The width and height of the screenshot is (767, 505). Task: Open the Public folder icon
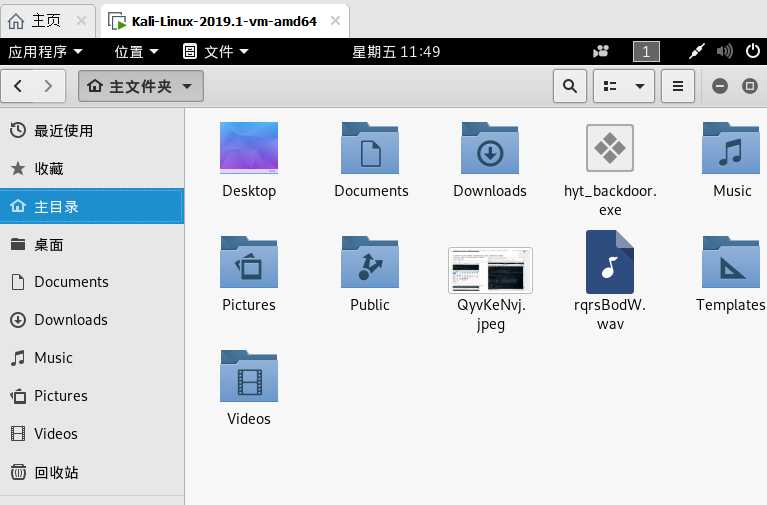click(370, 262)
